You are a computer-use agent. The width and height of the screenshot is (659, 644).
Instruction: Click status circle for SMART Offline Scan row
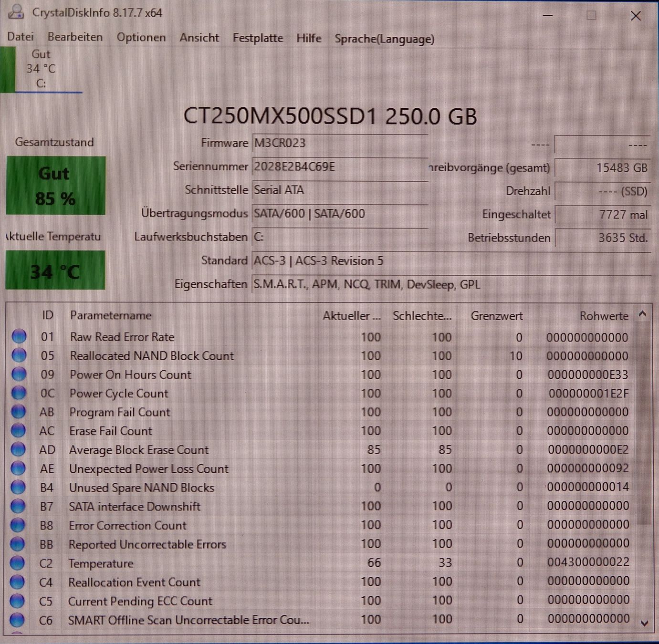click(x=17, y=620)
